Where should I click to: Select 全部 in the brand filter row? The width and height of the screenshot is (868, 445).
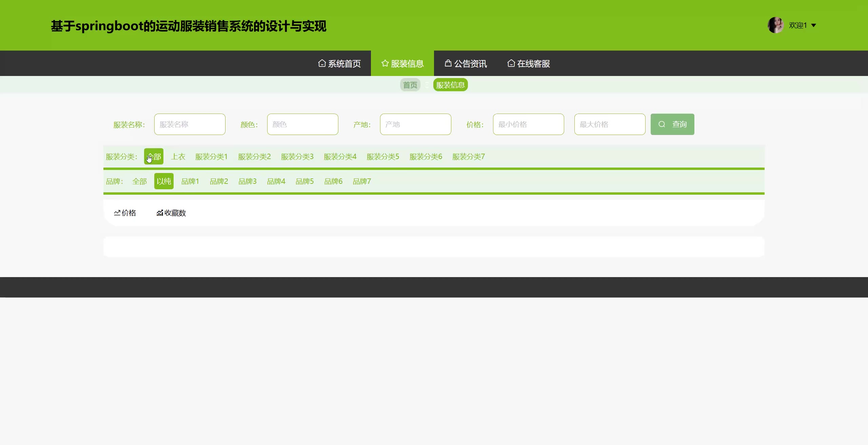pyautogui.click(x=139, y=181)
